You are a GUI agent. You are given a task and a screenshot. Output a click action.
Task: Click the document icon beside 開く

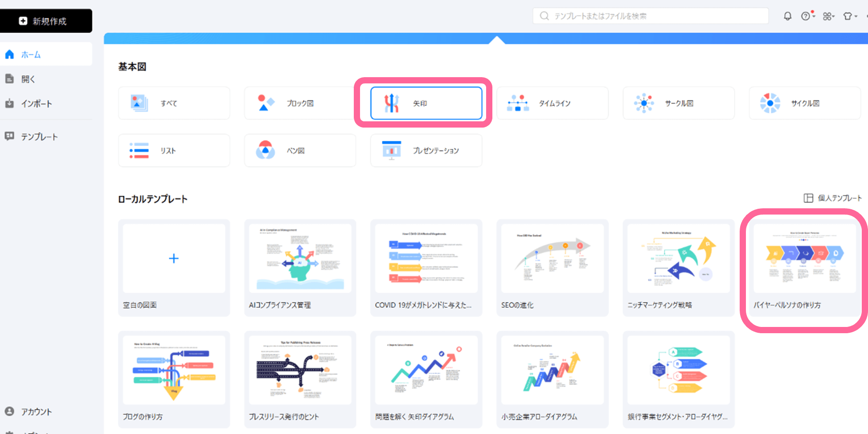[9, 79]
